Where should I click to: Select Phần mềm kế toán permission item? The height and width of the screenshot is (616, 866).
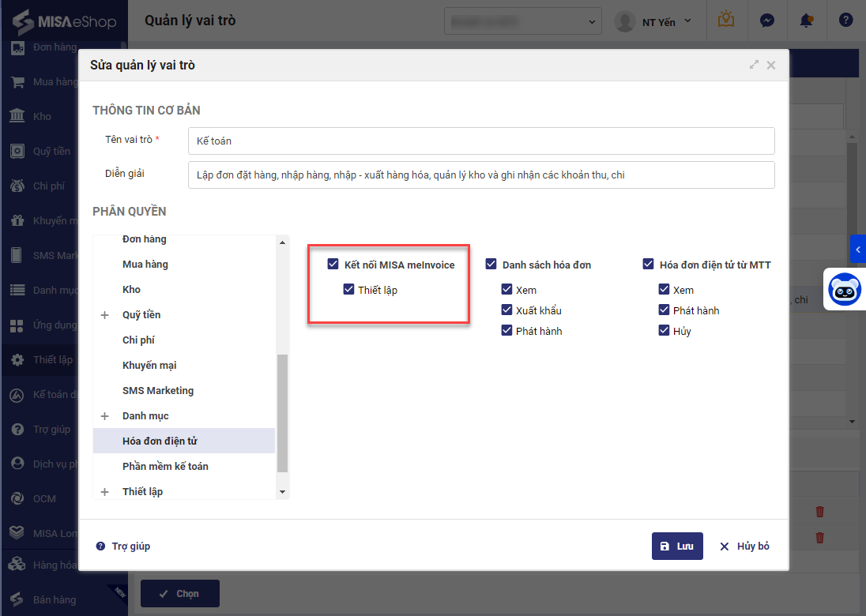pyautogui.click(x=165, y=466)
